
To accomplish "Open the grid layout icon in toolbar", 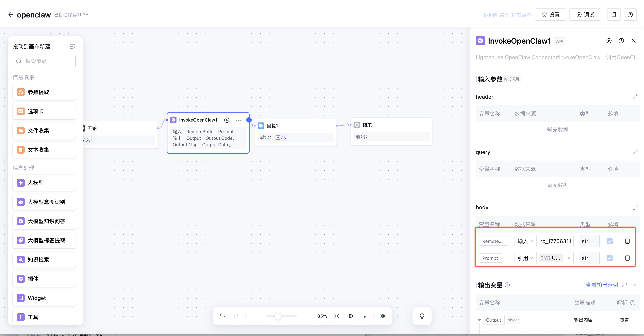I will [x=383, y=316].
